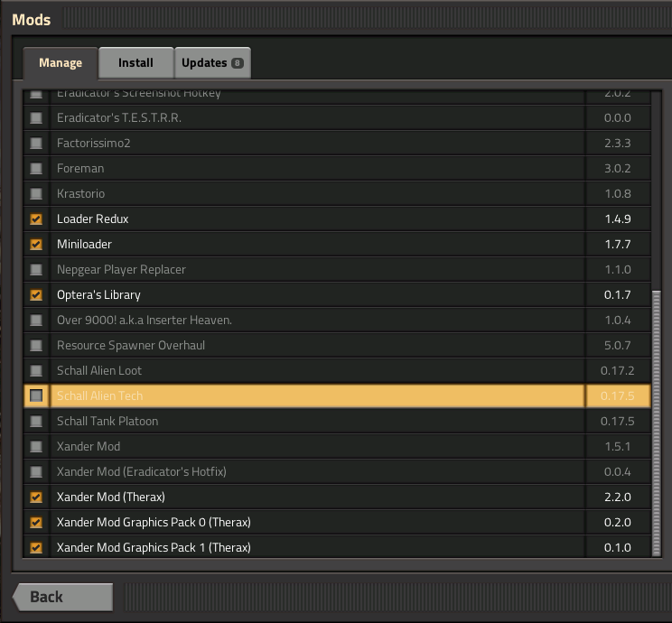Image resolution: width=672 pixels, height=623 pixels.
Task: Select "Over 9000! a.k.a Inserter Heaven." name
Action: [145, 320]
